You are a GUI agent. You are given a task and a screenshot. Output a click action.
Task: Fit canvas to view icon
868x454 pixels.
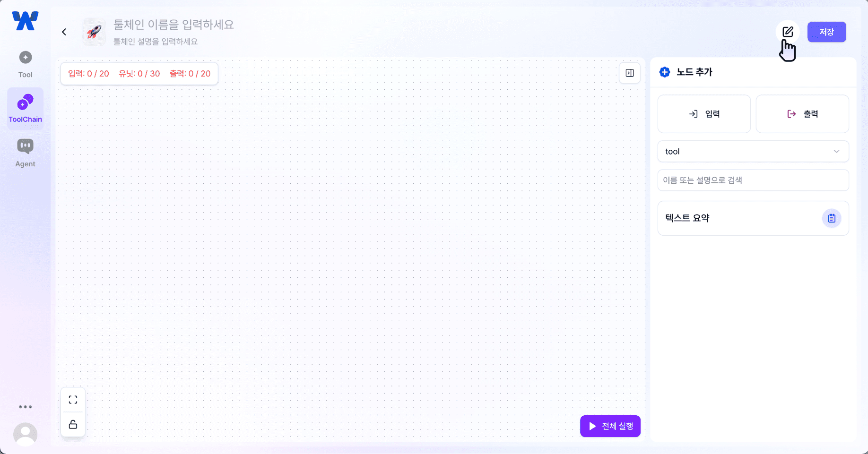tap(73, 400)
